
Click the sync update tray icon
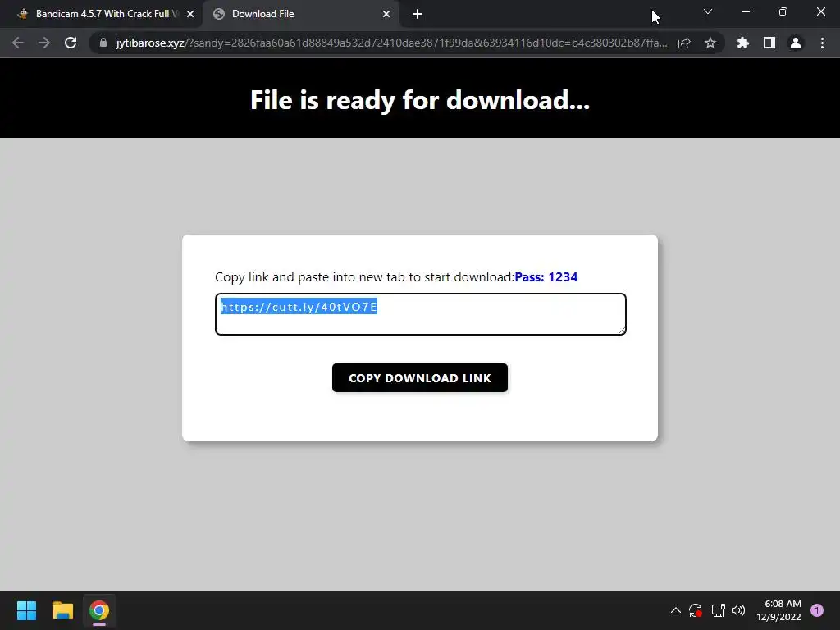click(696, 610)
